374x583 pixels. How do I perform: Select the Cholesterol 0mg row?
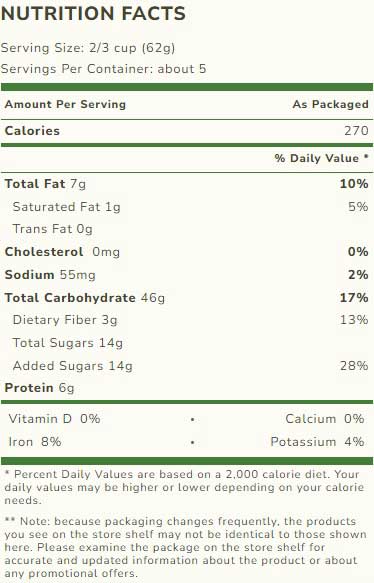pos(187,252)
